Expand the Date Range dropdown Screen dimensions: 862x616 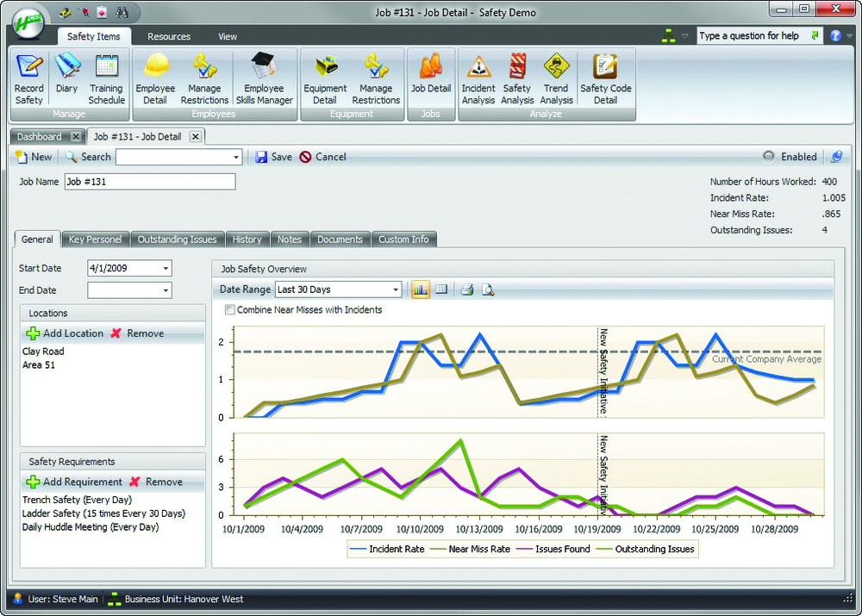pos(396,289)
